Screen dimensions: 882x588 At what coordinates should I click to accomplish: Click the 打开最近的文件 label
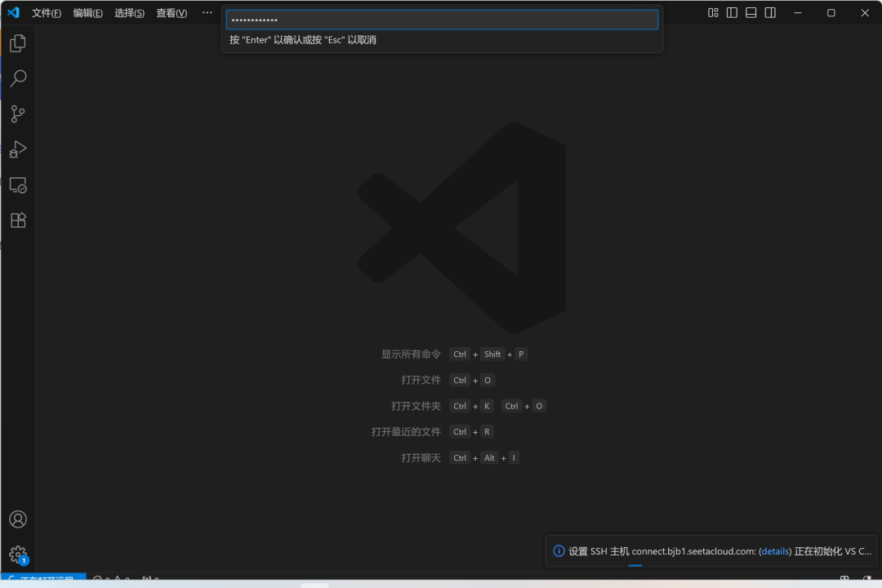[406, 431]
